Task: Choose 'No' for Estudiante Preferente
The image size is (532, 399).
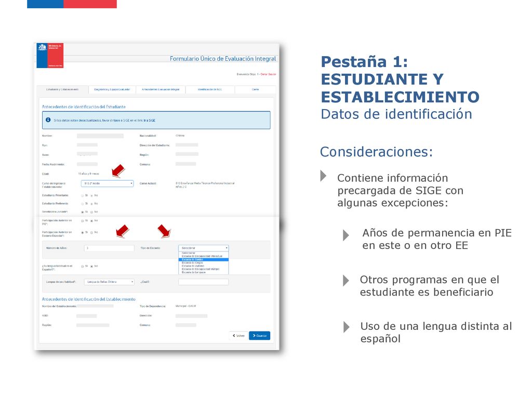Action: (91, 204)
